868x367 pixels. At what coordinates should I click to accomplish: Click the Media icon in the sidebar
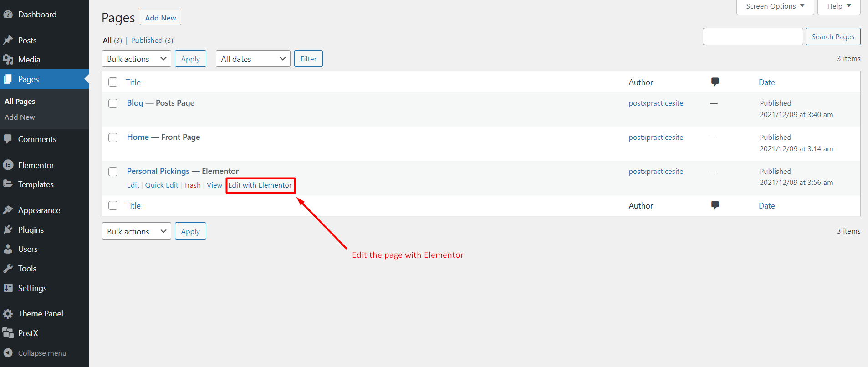[8, 60]
